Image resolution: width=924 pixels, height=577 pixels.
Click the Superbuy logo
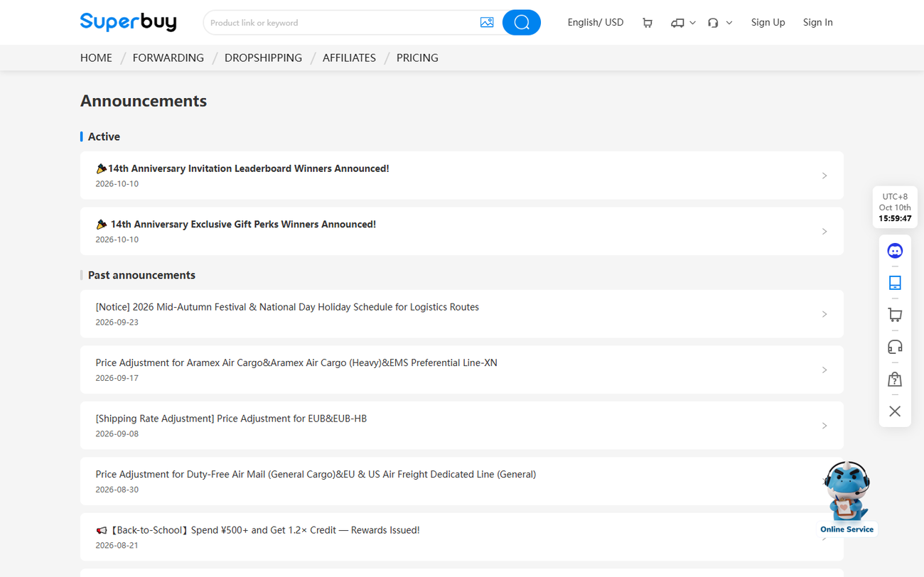pyautogui.click(x=128, y=22)
